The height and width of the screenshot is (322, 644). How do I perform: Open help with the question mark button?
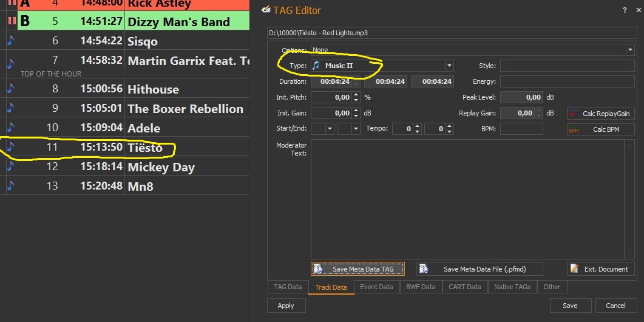[x=625, y=10]
